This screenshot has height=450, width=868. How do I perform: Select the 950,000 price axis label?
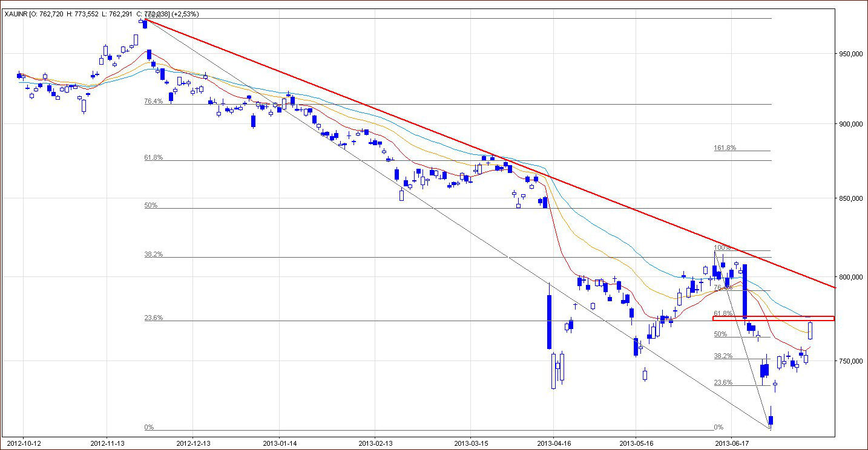point(850,54)
